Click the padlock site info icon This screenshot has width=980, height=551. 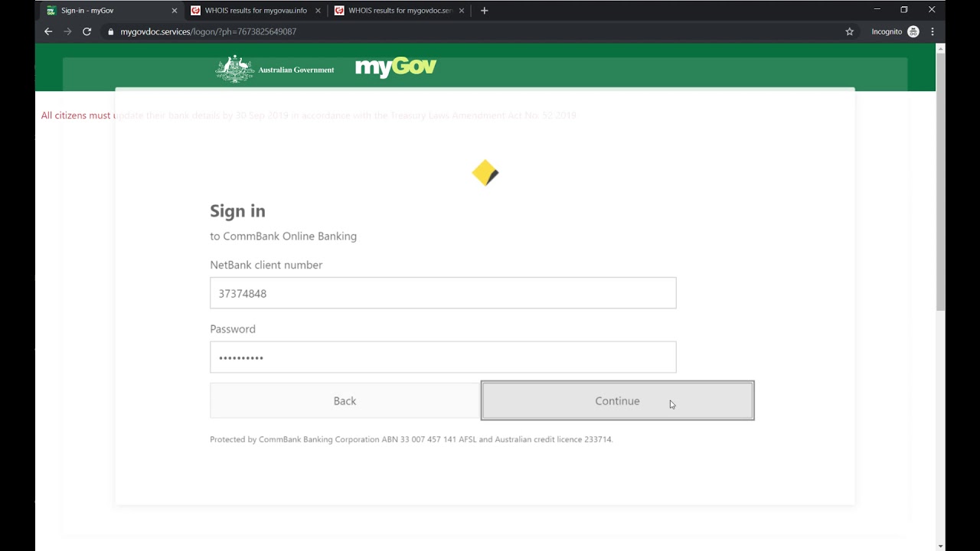[111, 32]
